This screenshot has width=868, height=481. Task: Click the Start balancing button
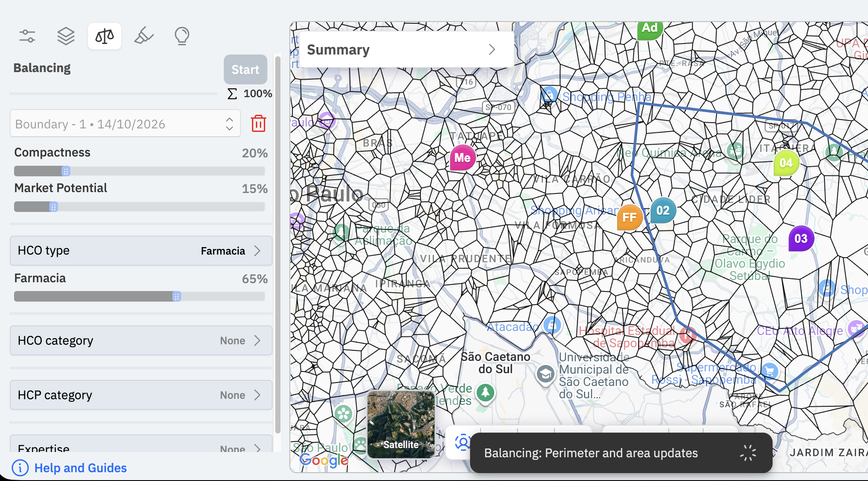[x=245, y=69]
